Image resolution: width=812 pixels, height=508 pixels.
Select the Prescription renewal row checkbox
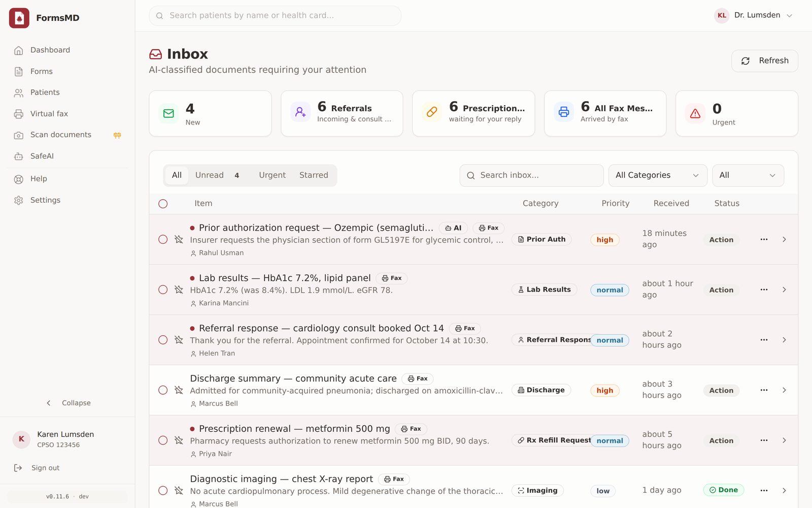coord(163,440)
